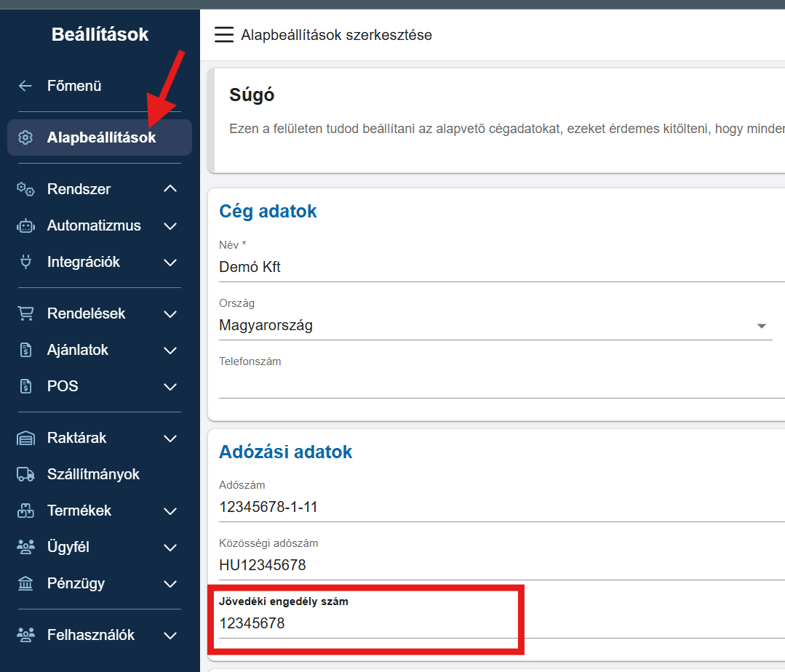
Task: Click the Adószám input field
Action: pos(495,508)
